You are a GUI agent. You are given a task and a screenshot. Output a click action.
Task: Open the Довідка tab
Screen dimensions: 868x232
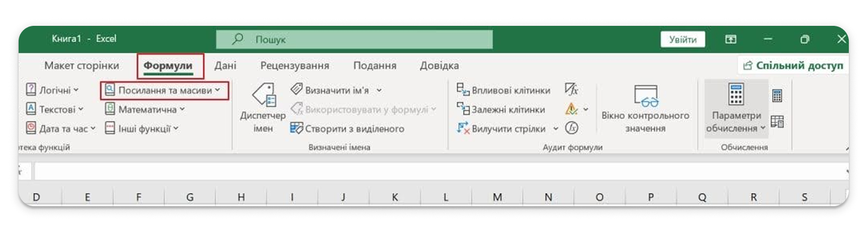click(x=439, y=66)
